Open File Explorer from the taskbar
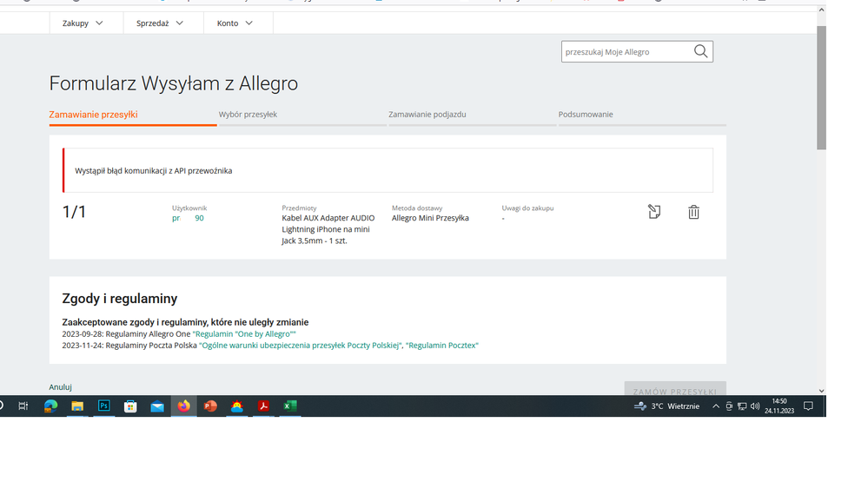Screen dimensions: 868x488 pos(77,406)
